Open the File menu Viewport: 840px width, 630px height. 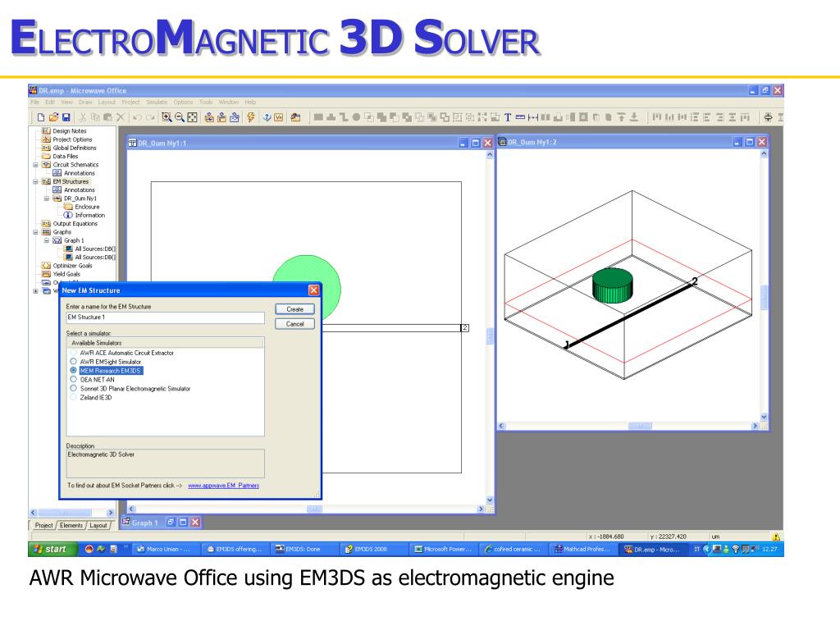pyautogui.click(x=34, y=102)
